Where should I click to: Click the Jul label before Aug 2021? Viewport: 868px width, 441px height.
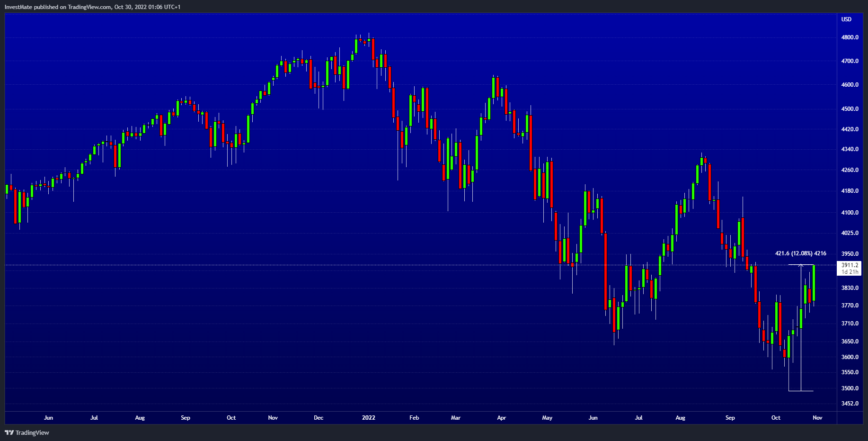[94, 418]
